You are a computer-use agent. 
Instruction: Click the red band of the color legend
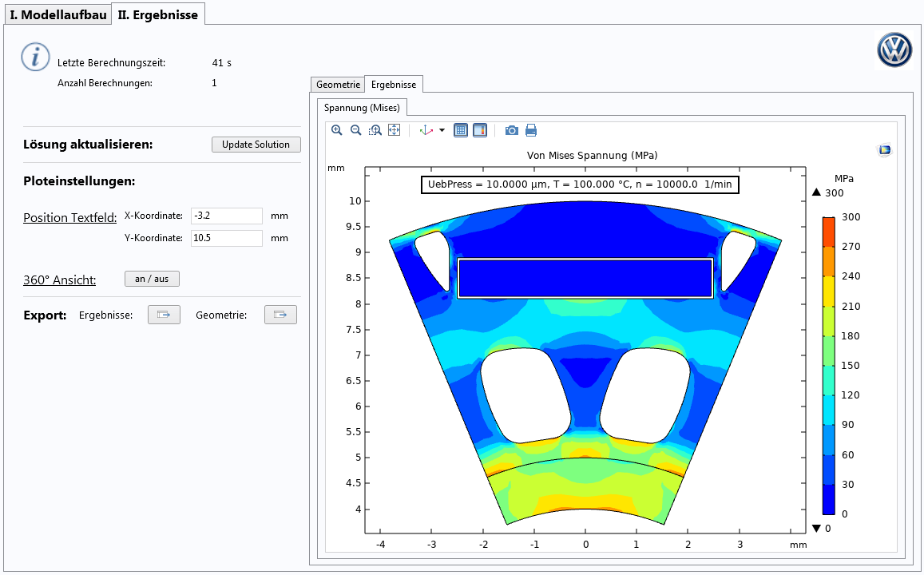[x=831, y=232]
